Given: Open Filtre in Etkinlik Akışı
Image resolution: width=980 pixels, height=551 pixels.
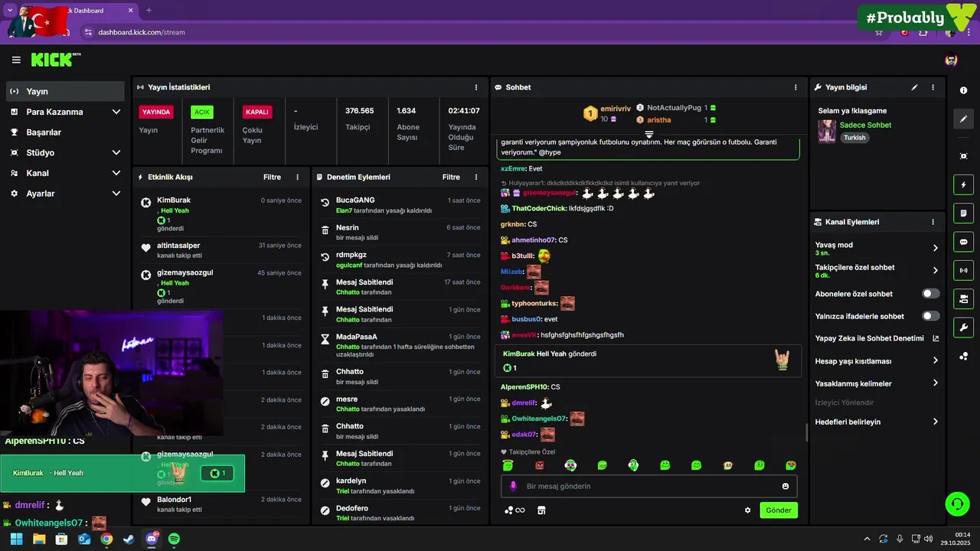Looking at the screenshot, I should point(272,177).
